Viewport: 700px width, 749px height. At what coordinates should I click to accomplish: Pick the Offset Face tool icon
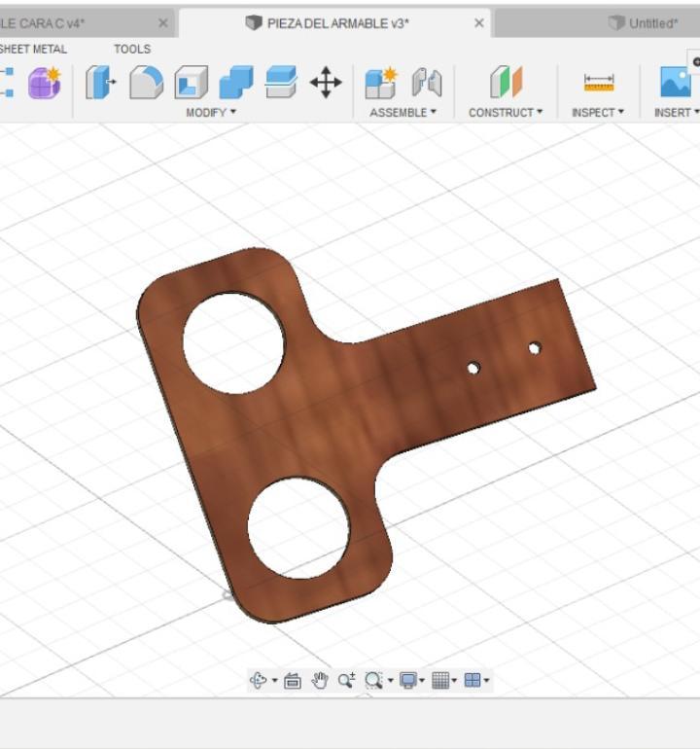[281, 82]
